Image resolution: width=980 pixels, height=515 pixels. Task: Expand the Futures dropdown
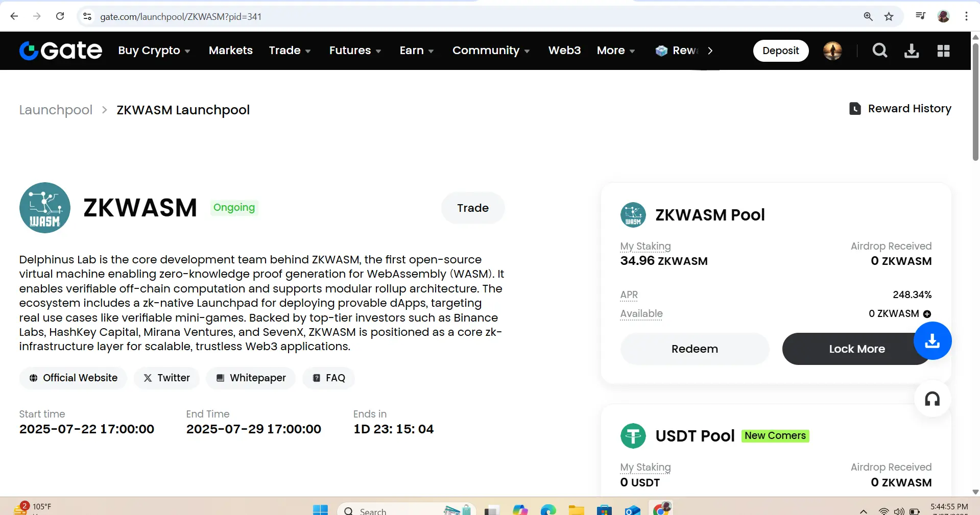355,51
